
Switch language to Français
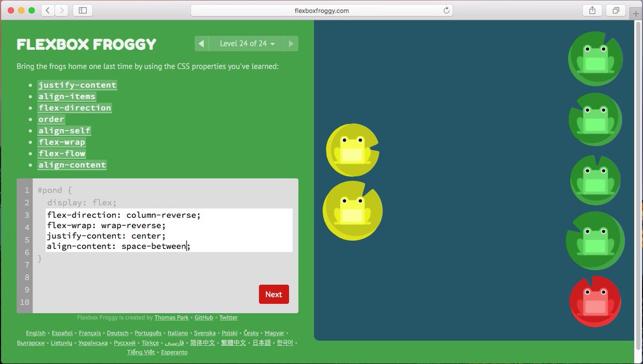[89, 333]
